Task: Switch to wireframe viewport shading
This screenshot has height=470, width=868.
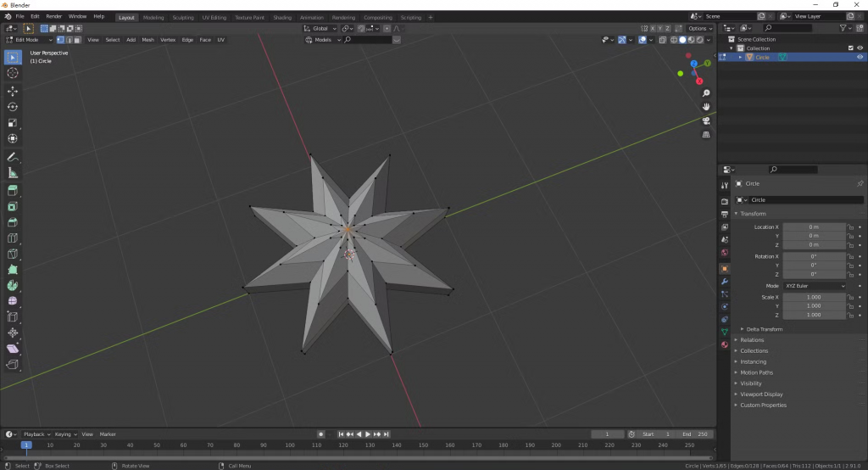Action: click(674, 40)
